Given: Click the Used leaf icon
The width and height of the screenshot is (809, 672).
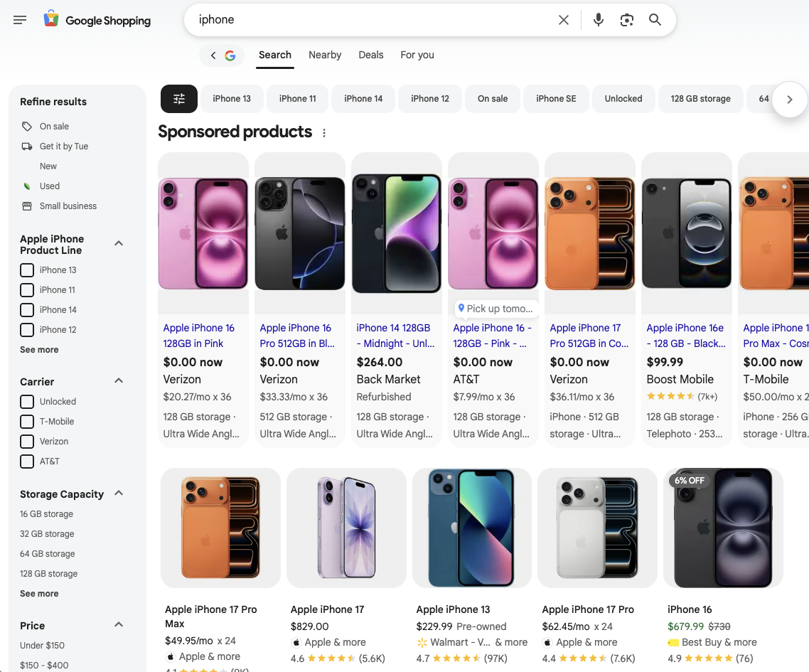Looking at the screenshot, I should [27, 186].
